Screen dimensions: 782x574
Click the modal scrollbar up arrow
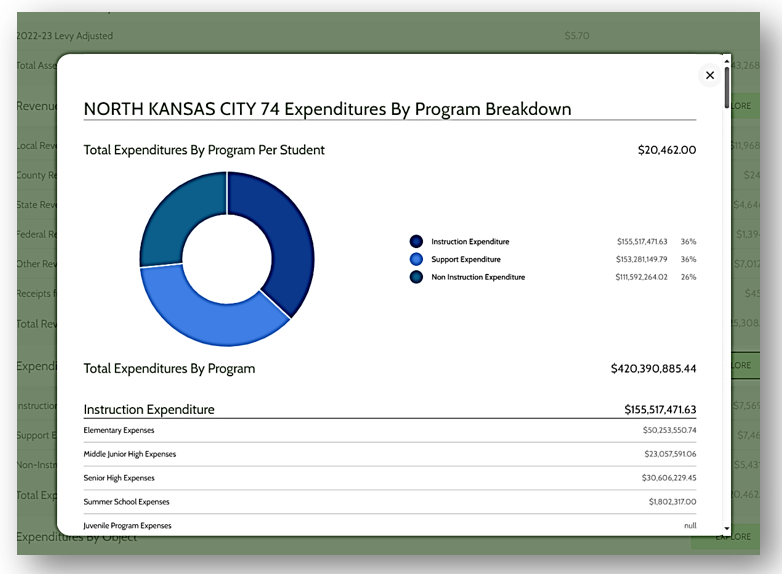(x=727, y=60)
